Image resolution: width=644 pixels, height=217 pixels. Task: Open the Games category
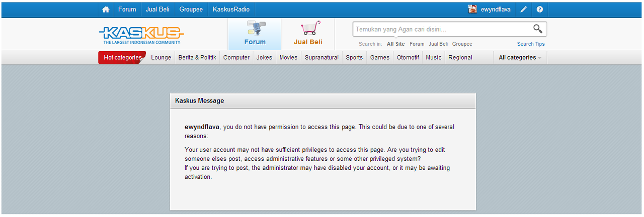pyautogui.click(x=380, y=58)
